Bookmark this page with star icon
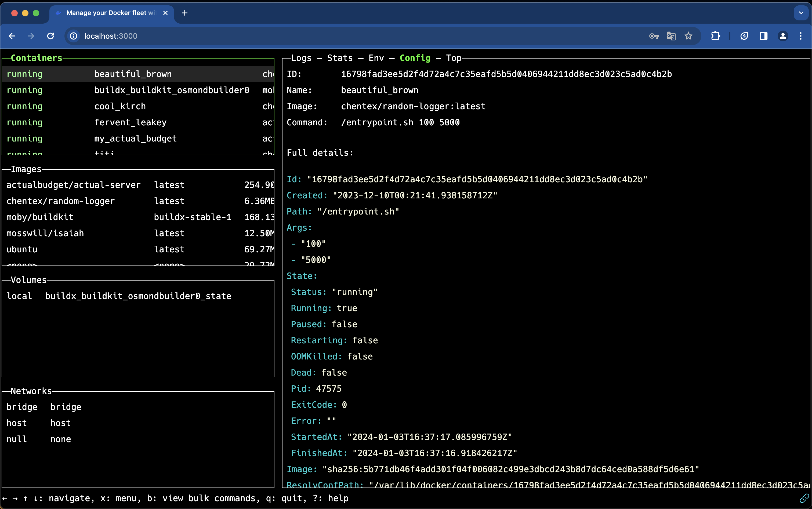This screenshot has width=812, height=509. [688, 36]
